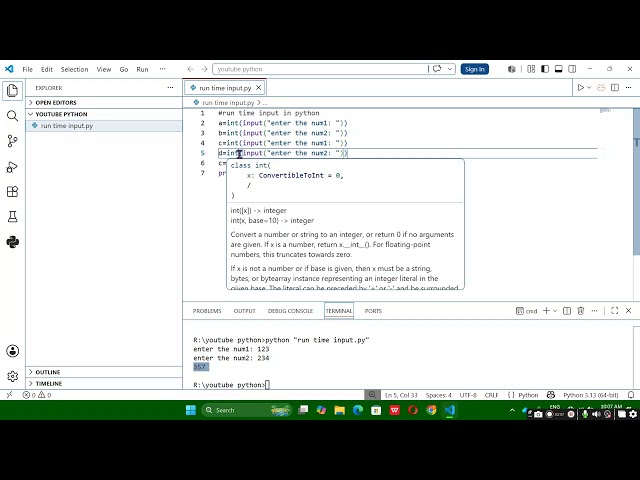640x480 pixels.
Task: Open the Selection menu
Action: (x=74, y=69)
